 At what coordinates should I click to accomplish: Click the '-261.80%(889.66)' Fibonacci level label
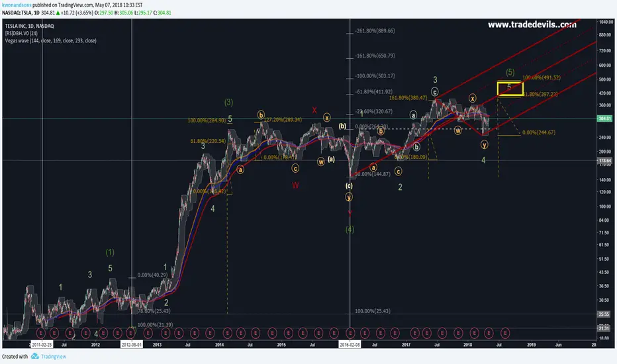pyautogui.click(x=375, y=30)
